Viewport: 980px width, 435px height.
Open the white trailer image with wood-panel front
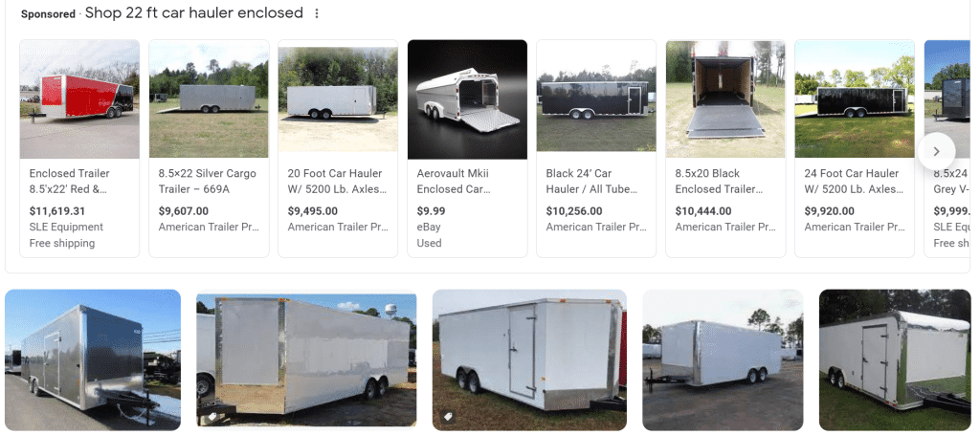coord(306,359)
